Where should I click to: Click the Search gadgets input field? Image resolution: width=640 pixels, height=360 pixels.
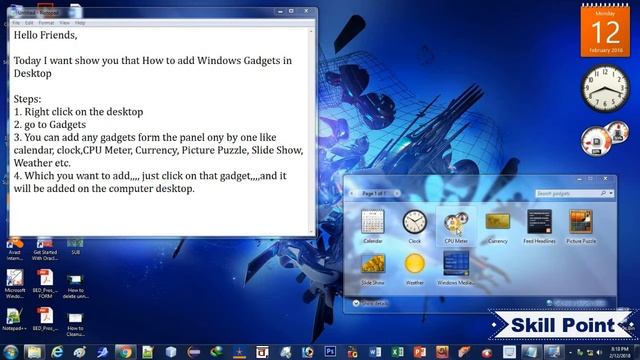(x=567, y=193)
